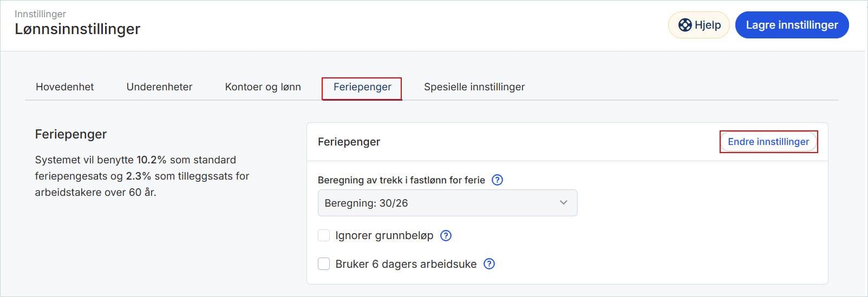
Task: Enable the Ignorer grunnbeløp checkbox
Action: (x=324, y=235)
